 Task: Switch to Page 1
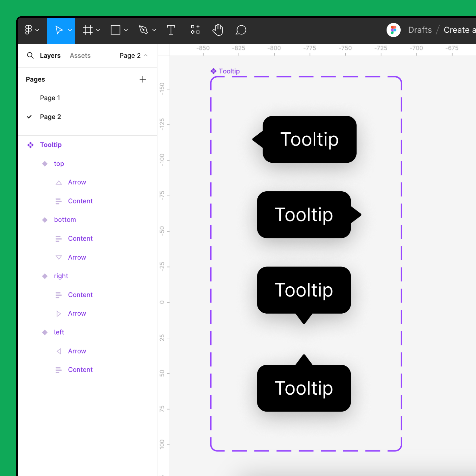[50, 98]
